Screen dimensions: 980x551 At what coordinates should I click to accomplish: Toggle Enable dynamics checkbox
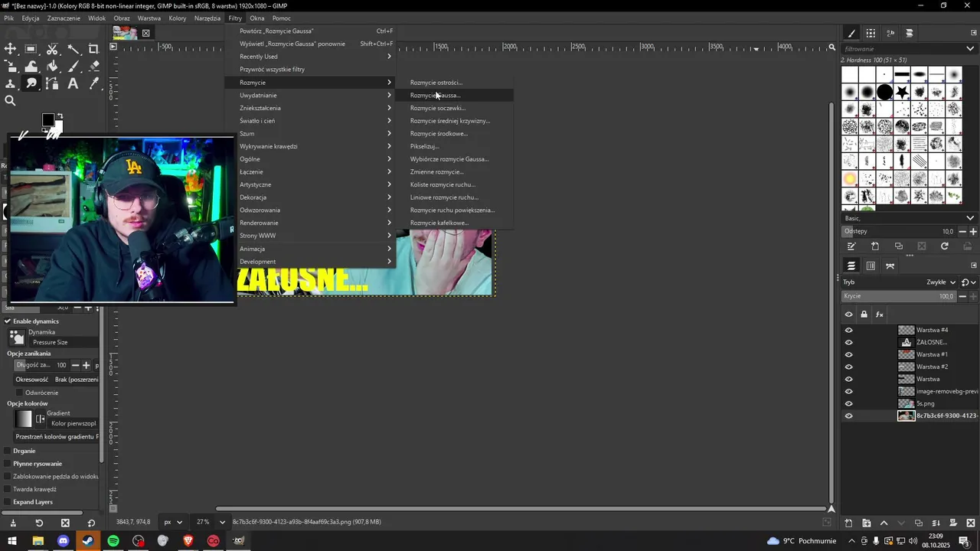pyautogui.click(x=8, y=321)
